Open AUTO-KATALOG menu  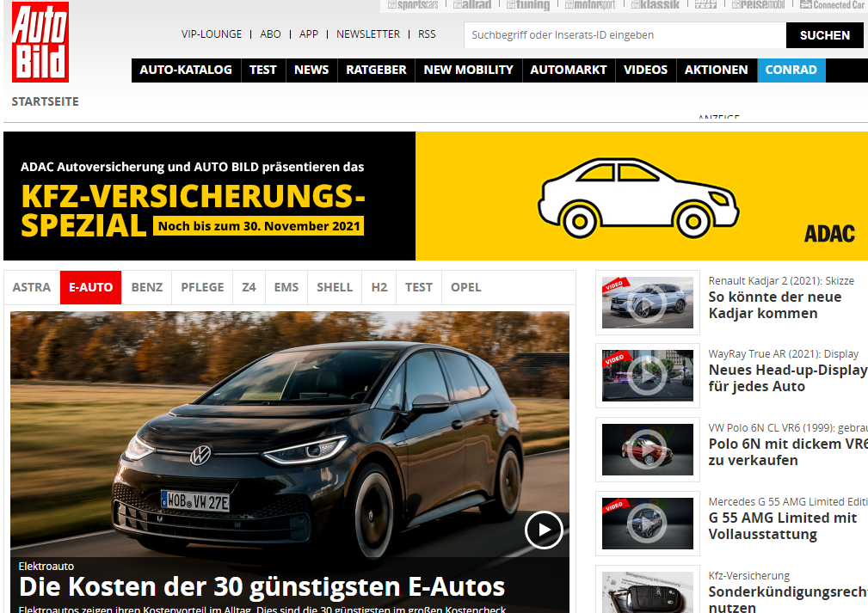tap(186, 70)
